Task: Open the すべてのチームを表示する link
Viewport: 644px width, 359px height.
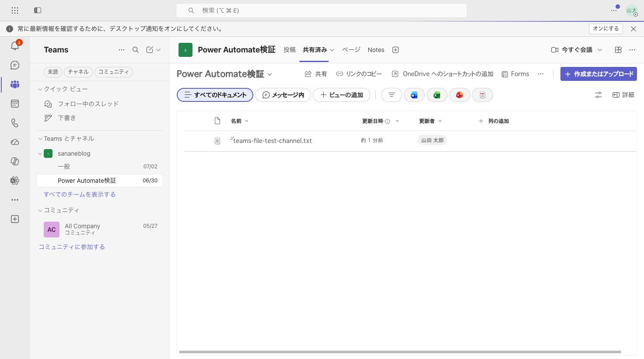Action: (80, 195)
